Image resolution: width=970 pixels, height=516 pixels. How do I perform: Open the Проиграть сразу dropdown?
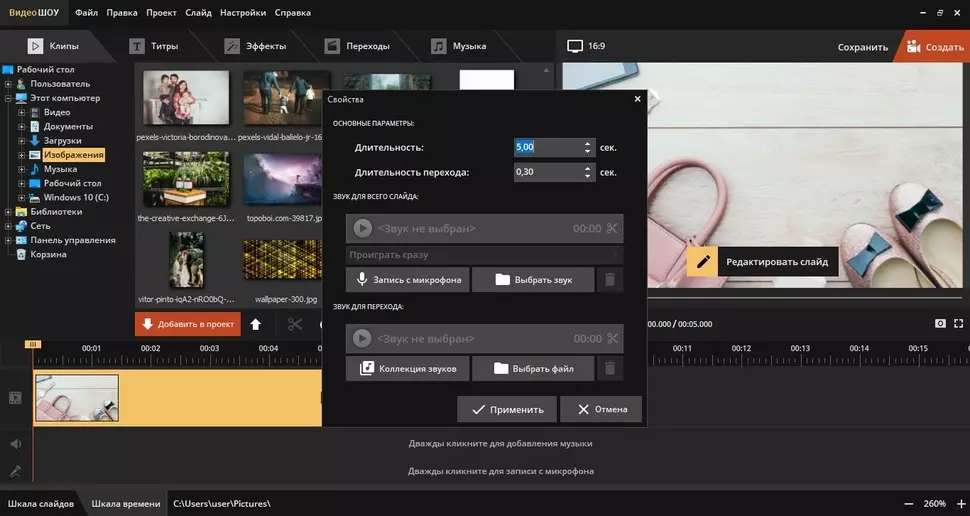point(484,255)
